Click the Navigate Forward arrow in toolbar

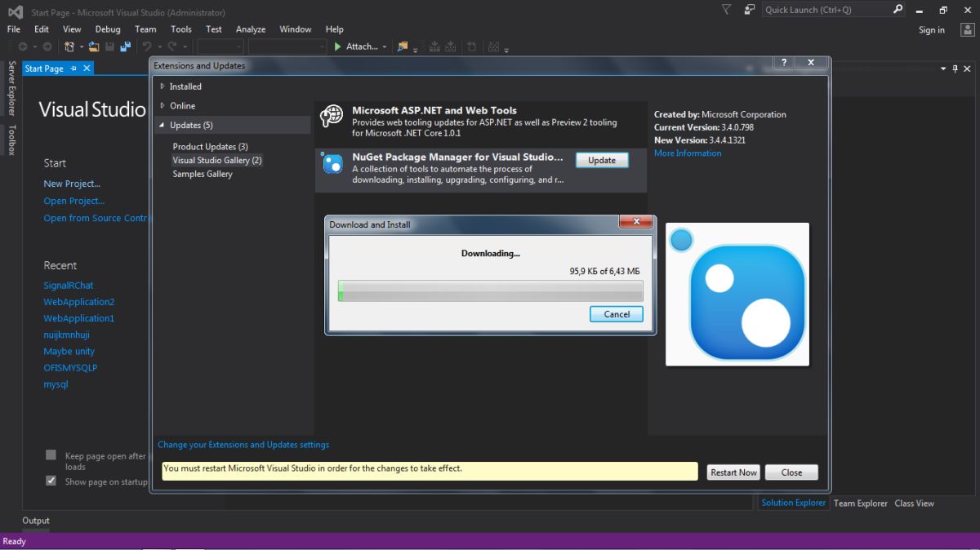[47, 47]
